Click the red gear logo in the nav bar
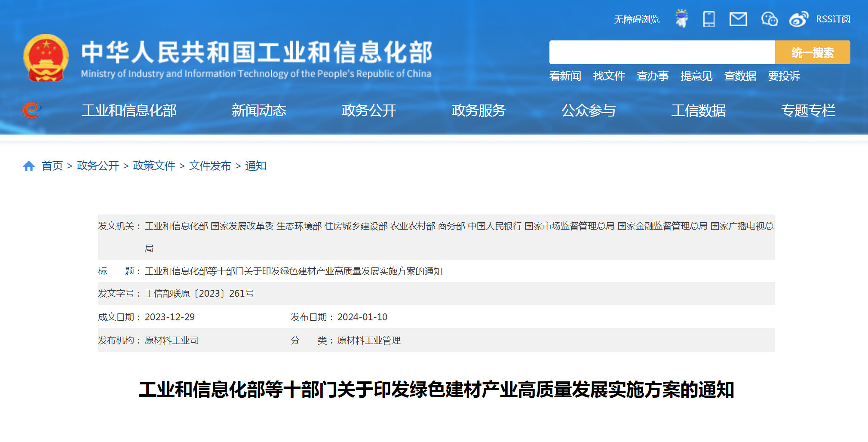Viewport: 868px width, 442px height. tap(31, 110)
